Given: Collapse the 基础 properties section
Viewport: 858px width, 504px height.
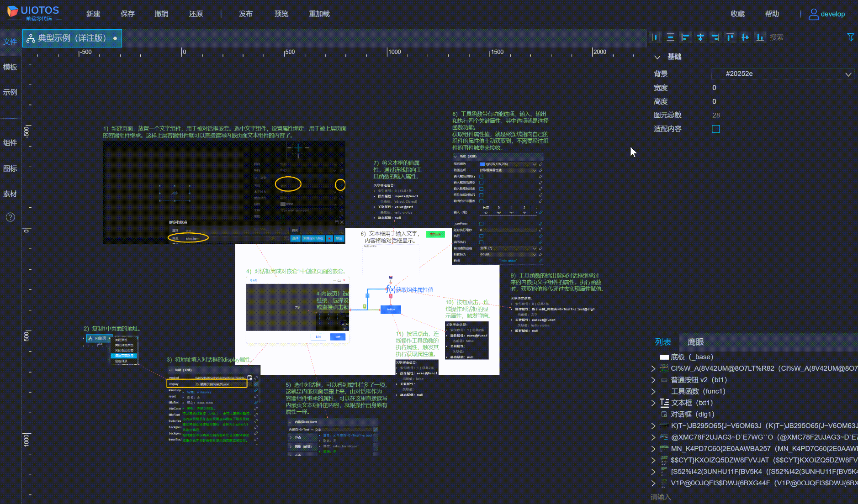Looking at the screenshot, I should pos(657,57).
